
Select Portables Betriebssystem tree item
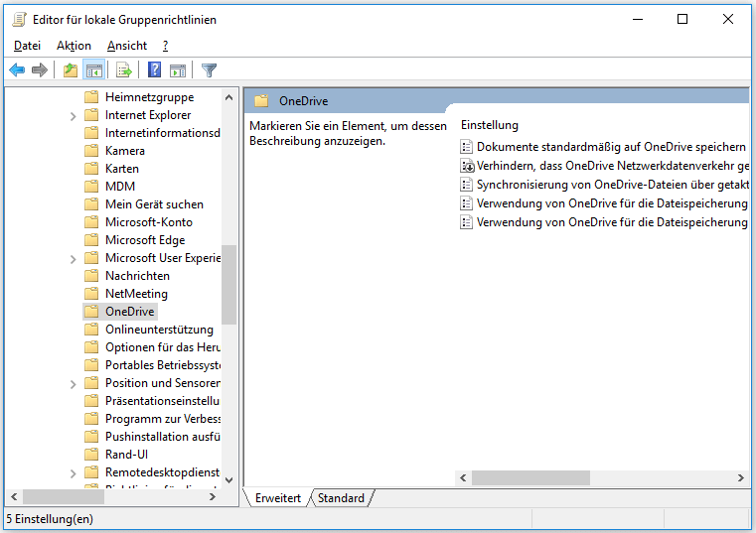(163, 365)
